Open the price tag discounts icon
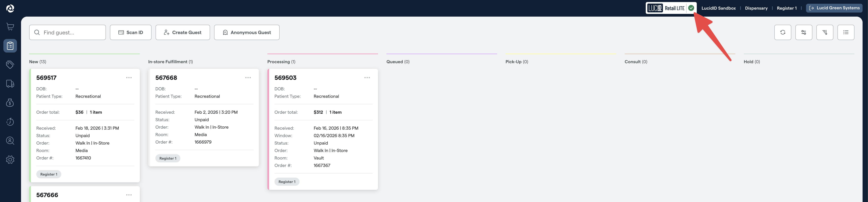This screenshot has height=202, width=868. pos(10,64)
